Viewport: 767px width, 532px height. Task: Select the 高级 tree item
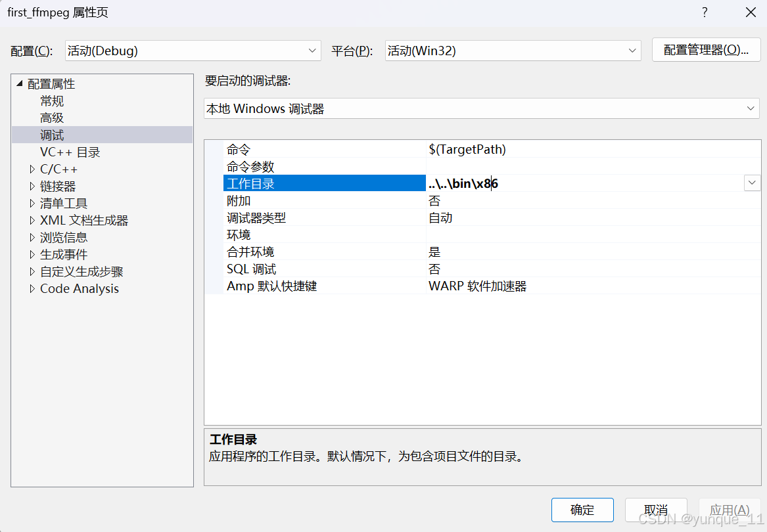[x=51, y=118]
